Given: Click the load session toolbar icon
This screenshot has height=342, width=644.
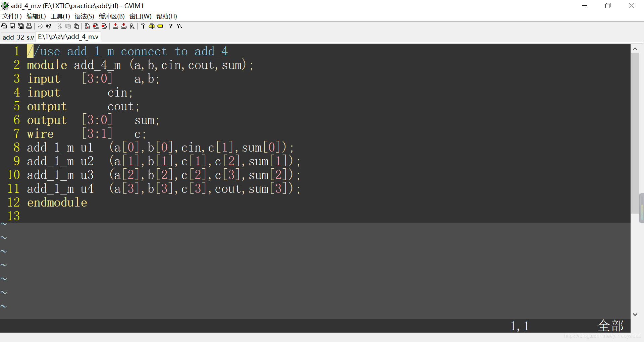Looking at the screenshot, I should 115,26.
